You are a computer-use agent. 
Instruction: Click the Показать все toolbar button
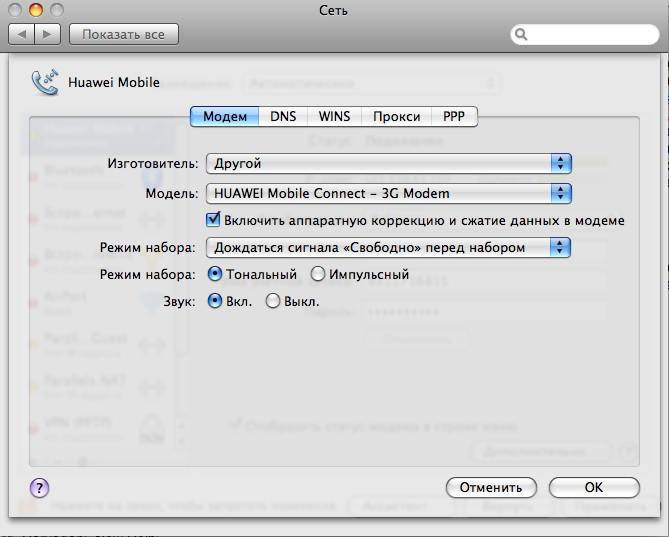coord(123,34)
